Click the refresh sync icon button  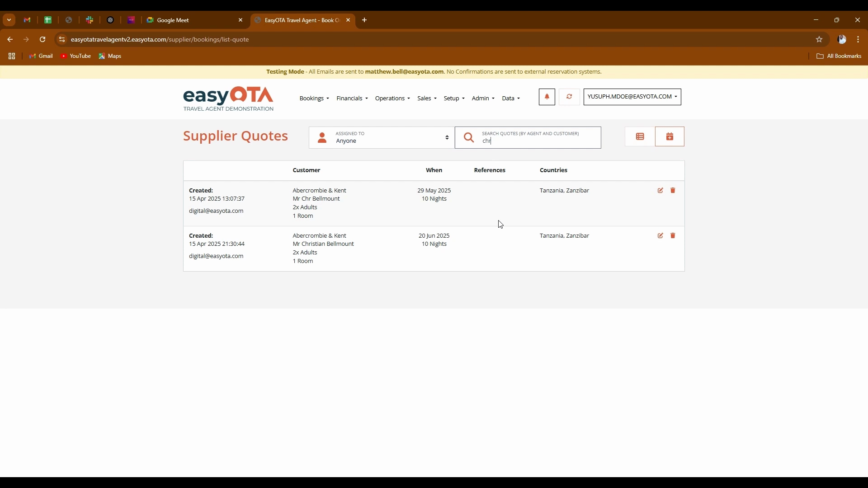(569, 97)
